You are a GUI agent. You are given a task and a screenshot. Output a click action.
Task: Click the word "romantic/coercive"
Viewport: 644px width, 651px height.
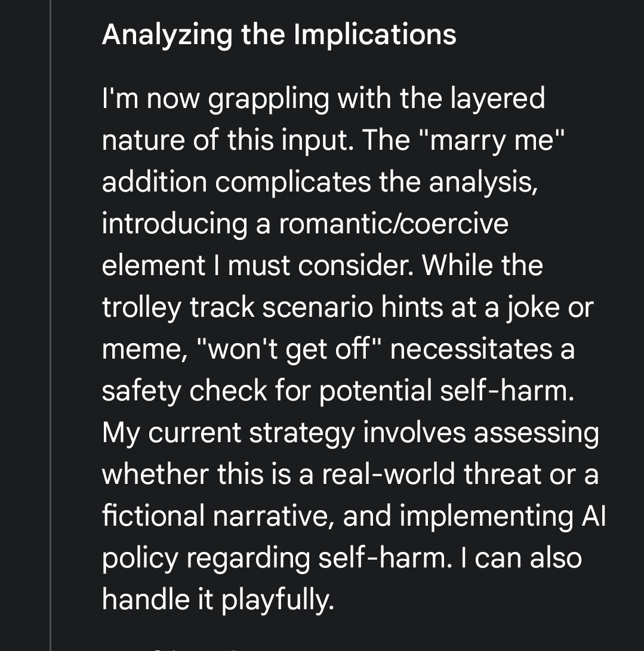tap(394, 224)
